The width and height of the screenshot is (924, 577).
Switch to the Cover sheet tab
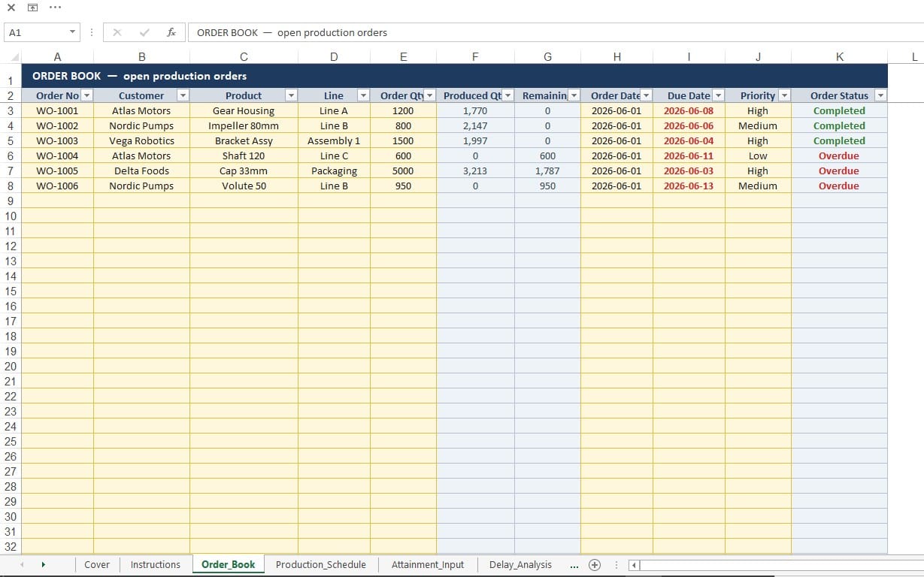pyautogui.click(x=97, y=565)
